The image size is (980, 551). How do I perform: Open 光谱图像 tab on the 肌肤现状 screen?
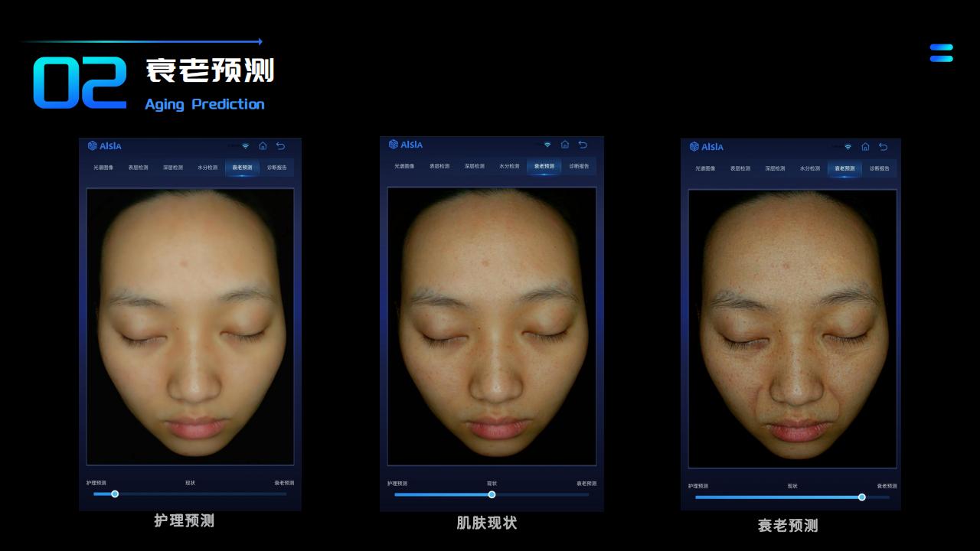404,166
